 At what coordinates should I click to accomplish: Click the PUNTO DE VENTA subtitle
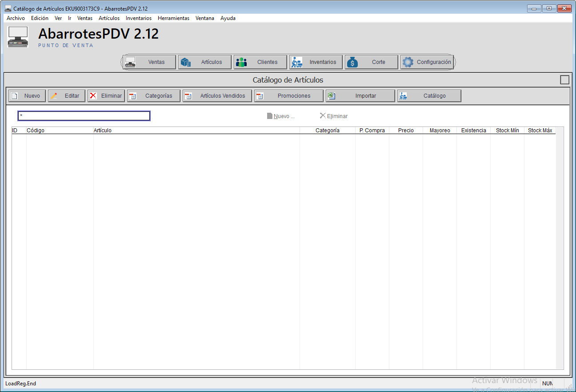66,45
